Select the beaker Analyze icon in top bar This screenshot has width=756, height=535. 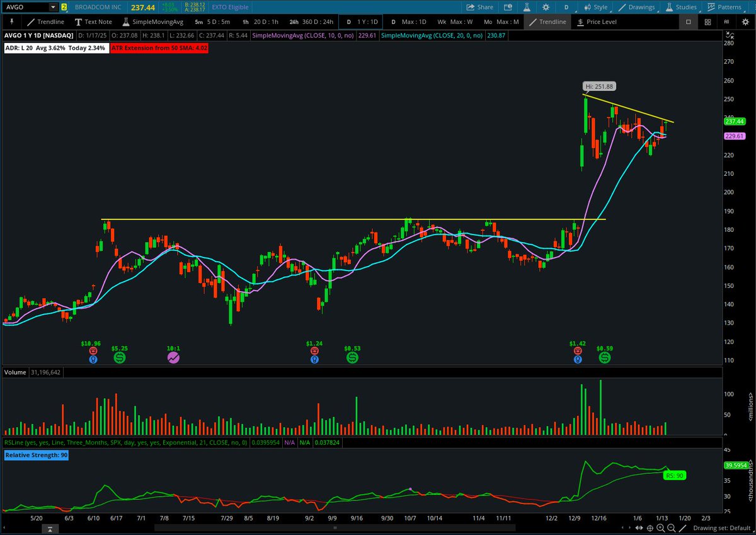528,7
